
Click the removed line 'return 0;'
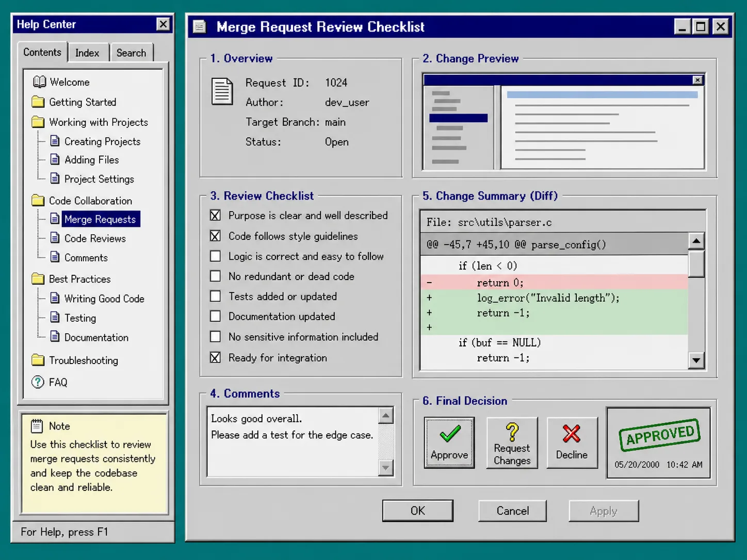[555, 282]
